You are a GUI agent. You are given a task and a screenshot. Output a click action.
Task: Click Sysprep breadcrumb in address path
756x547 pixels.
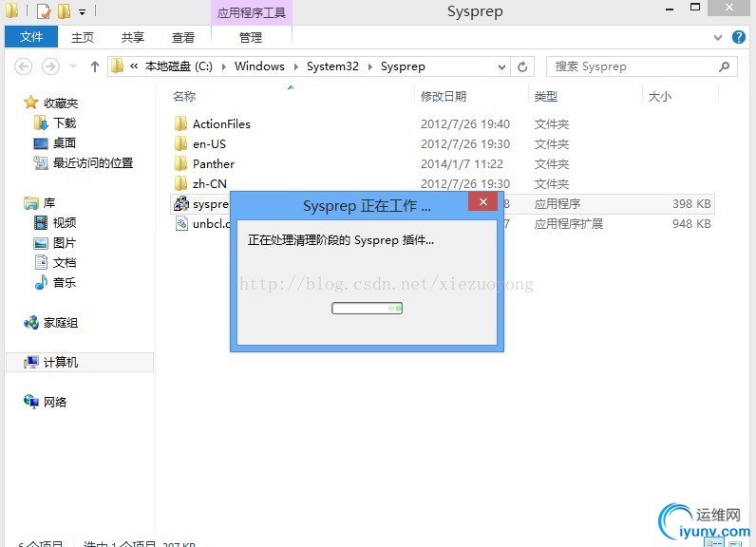(x=403, y=66)
